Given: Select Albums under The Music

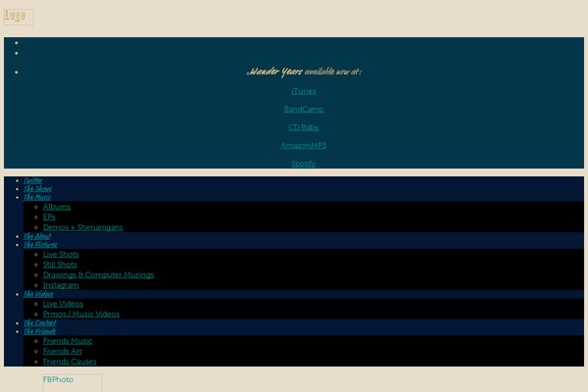Looking at the screenshot, I should click(57, 207).
